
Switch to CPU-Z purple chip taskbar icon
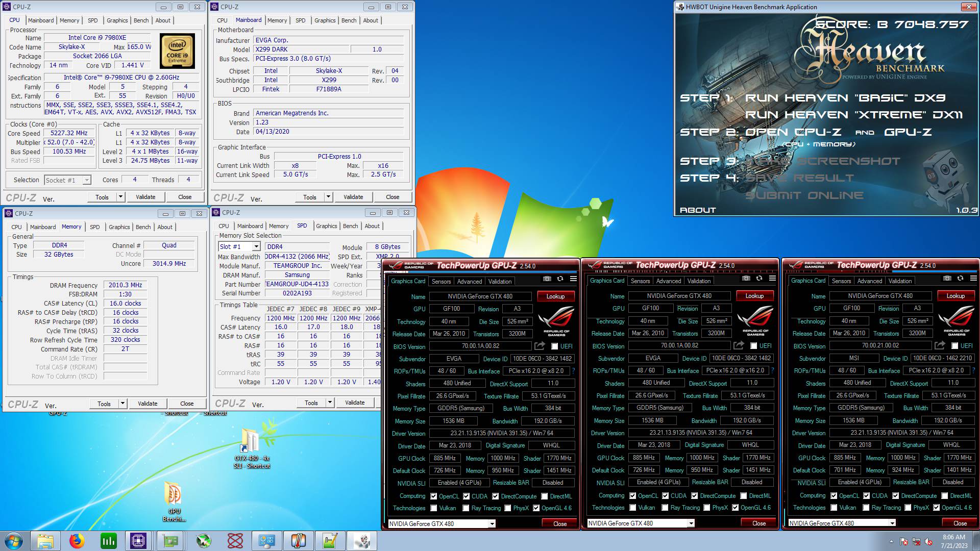pyautogui.click(x=138, y=541)
